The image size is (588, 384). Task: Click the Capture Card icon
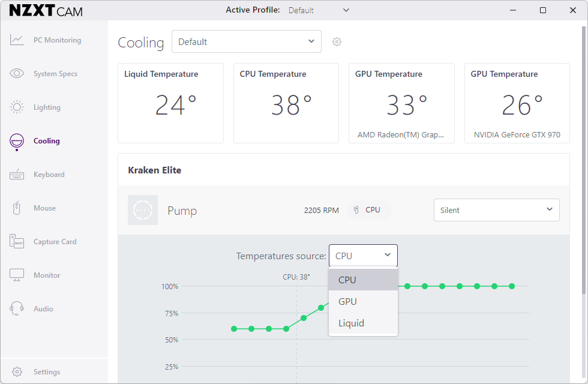pyautogui.click(x=17, y=242)
